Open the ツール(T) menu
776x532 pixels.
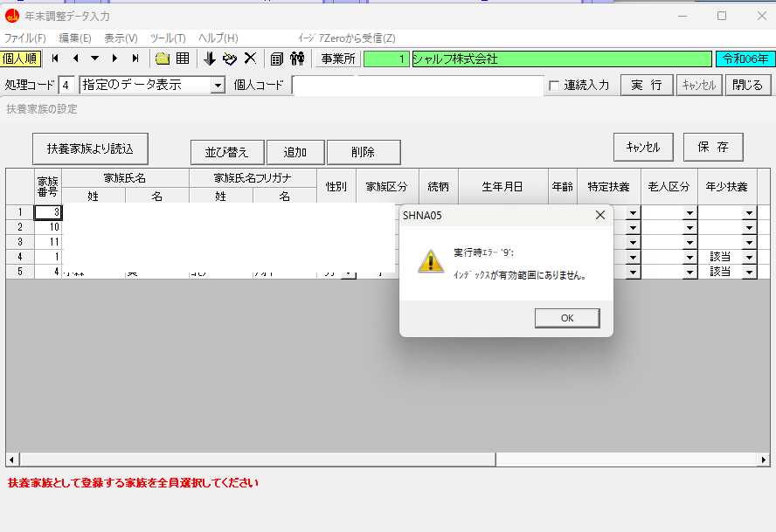pyautogui.click(x=168, y=38)
